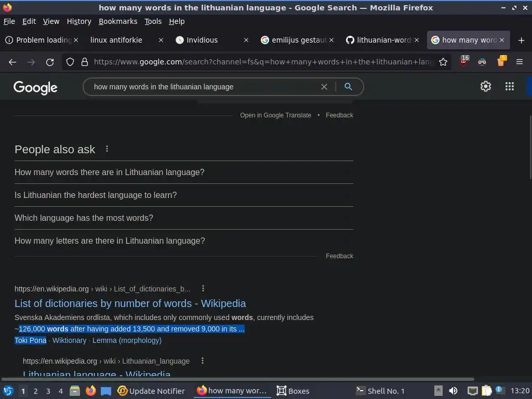Open the clipboard manager tray icon
The image size is (532, 399).
tap(486, 391)
